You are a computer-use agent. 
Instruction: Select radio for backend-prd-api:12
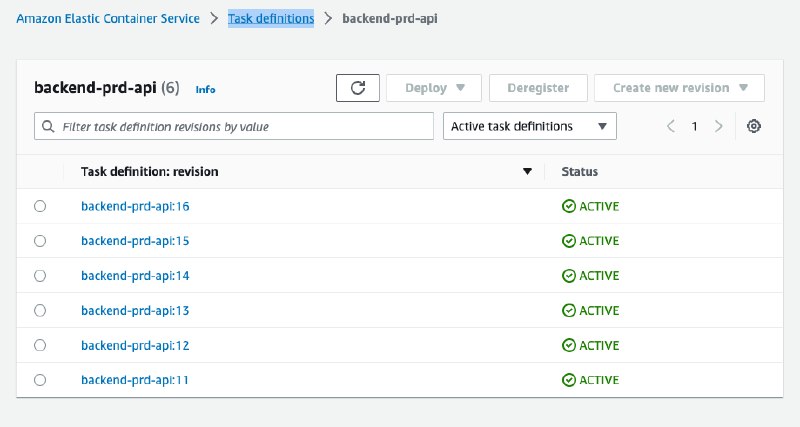tap(40, 345)
